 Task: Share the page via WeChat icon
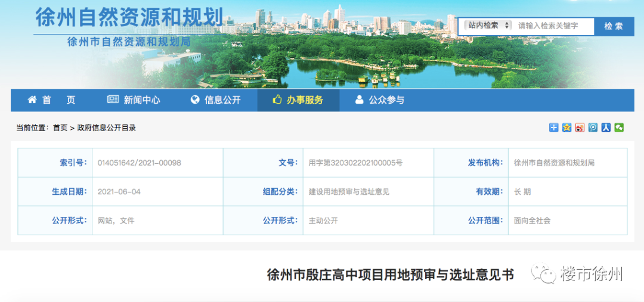(x=619, y=127)
